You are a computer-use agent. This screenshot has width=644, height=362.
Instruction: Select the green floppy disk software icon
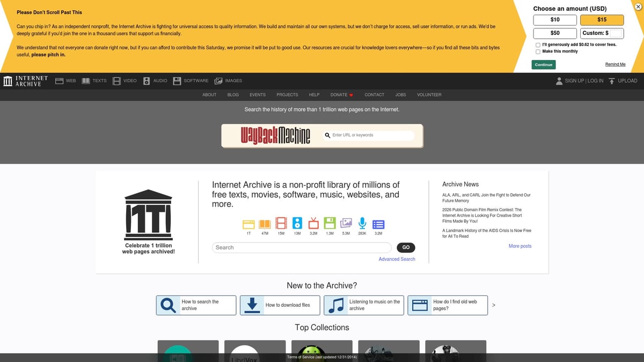(330, 224)
